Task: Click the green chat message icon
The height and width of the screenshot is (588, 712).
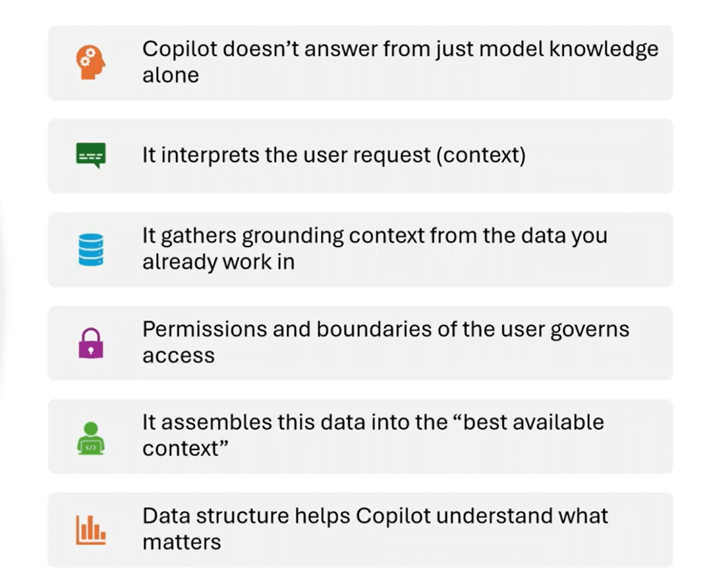Action: [x=91, y=156]
